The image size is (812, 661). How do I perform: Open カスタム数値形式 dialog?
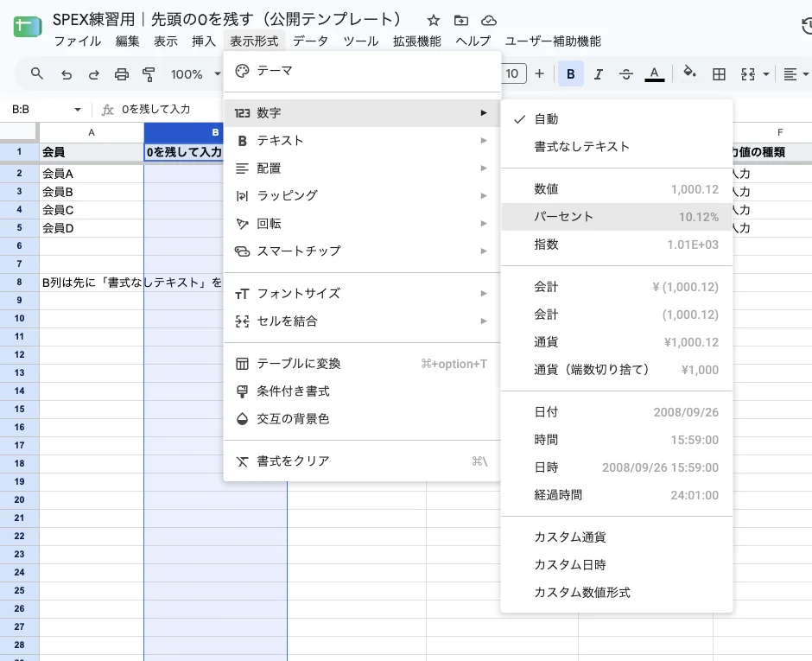click(x=617, y=593)
